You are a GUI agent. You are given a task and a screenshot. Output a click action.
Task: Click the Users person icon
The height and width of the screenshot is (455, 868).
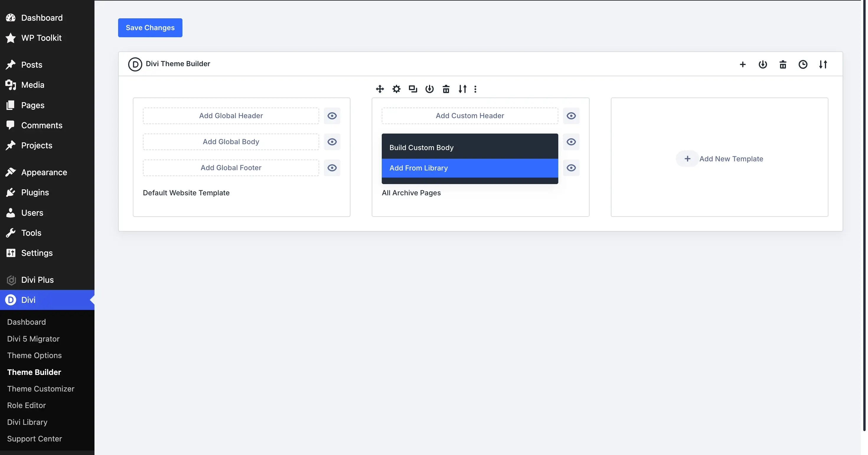point(11,212)
